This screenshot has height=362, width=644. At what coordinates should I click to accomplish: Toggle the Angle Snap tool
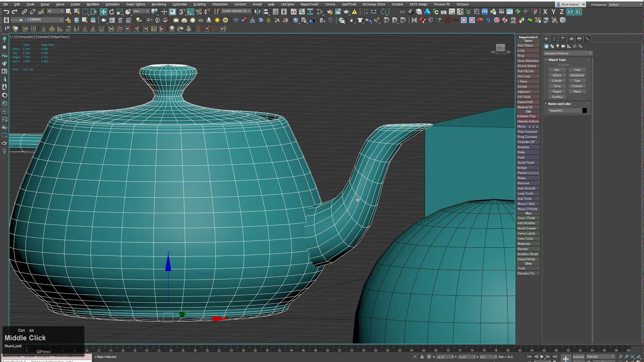190,12
